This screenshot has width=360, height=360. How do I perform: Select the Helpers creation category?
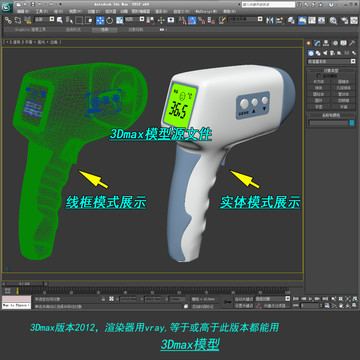click(339, 53)
